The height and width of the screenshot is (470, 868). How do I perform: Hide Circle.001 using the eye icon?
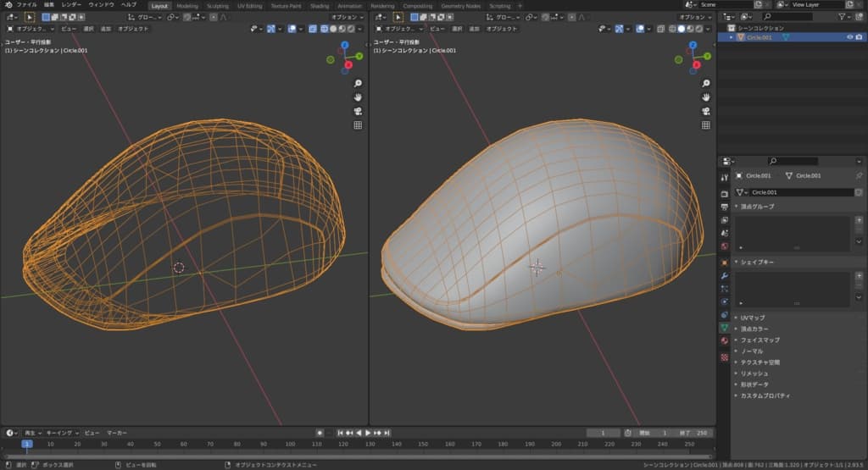849,37
